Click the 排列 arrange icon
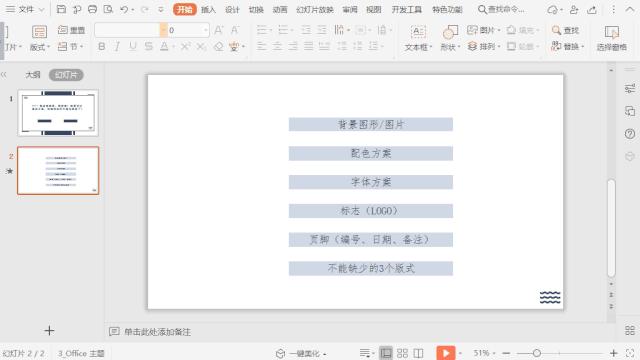 pyautogui.click(x=472, y=47)
